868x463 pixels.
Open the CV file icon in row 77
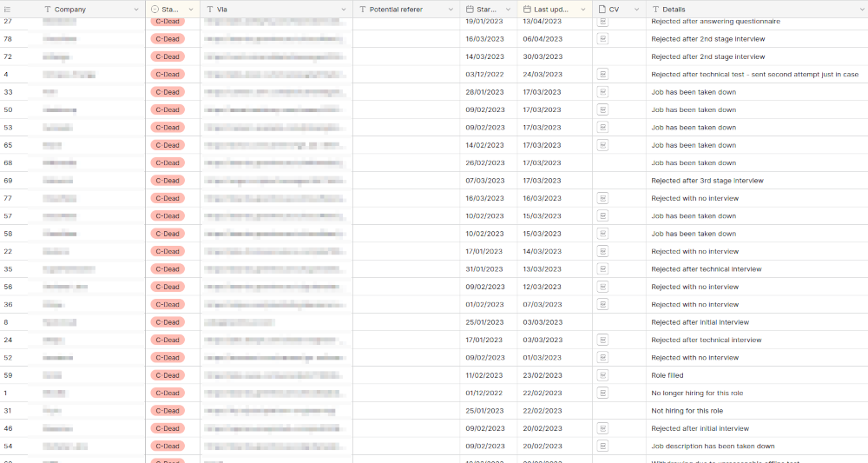point(602,198)
